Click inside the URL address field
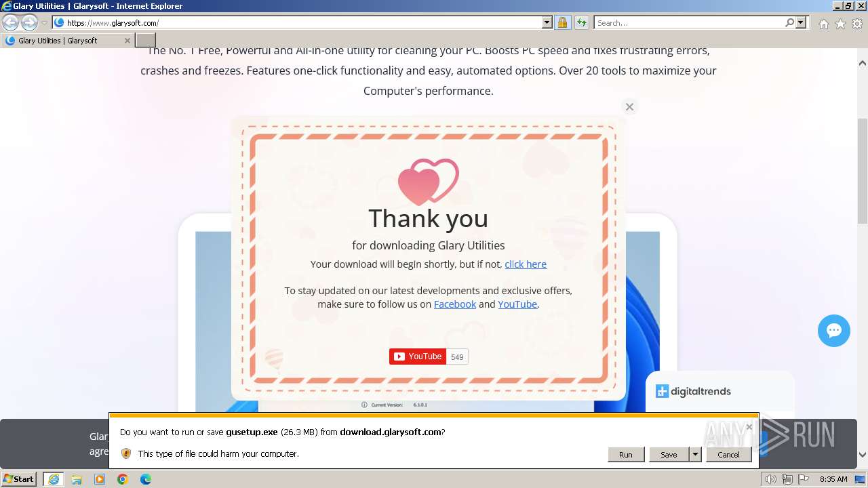 click(303, 22)
